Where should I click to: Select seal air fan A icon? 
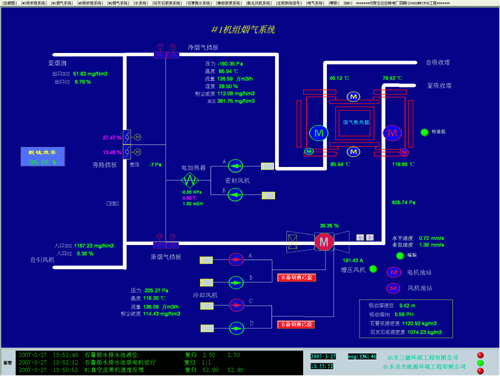tap(235, 166)
